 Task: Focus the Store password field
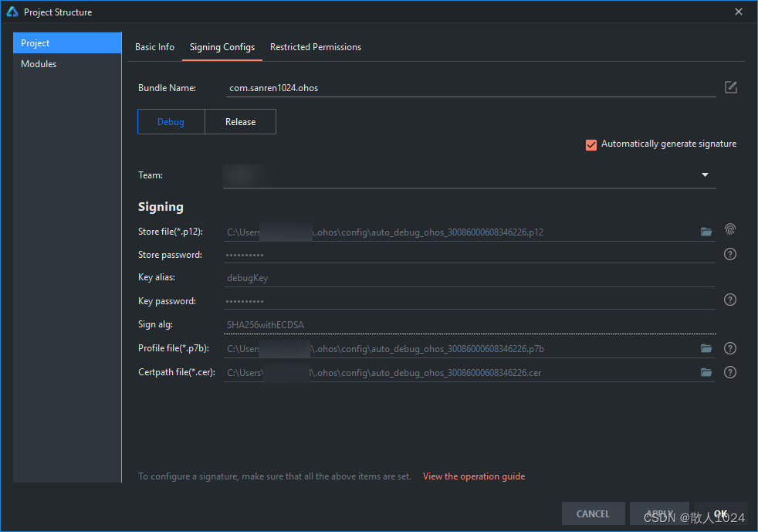(x=469, y=254)
